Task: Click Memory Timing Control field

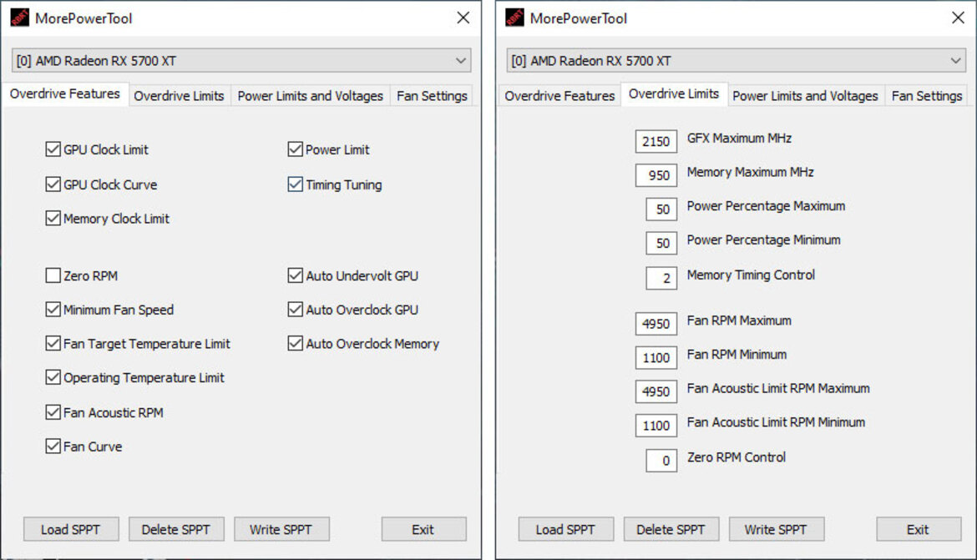Action: (661, 278)
